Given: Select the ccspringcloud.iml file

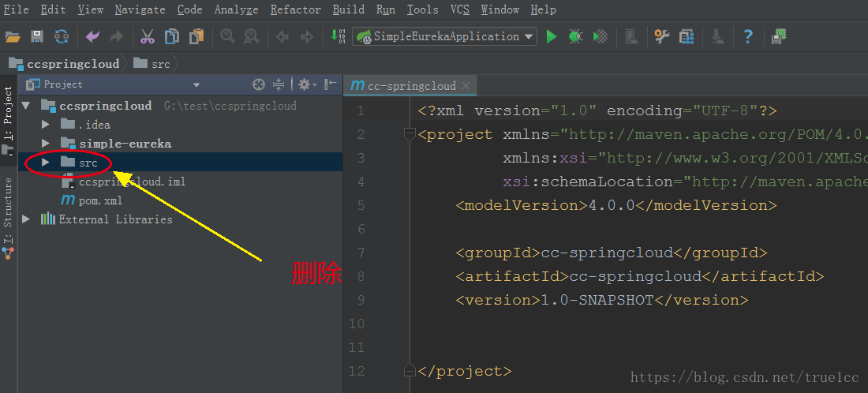Looking at the screenshot, I should pos(133,182).
